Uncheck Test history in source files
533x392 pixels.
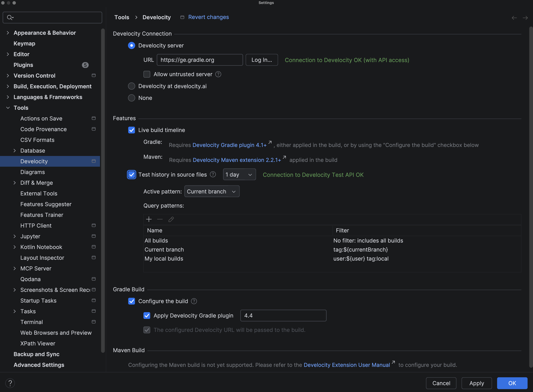tap(132, 175)
